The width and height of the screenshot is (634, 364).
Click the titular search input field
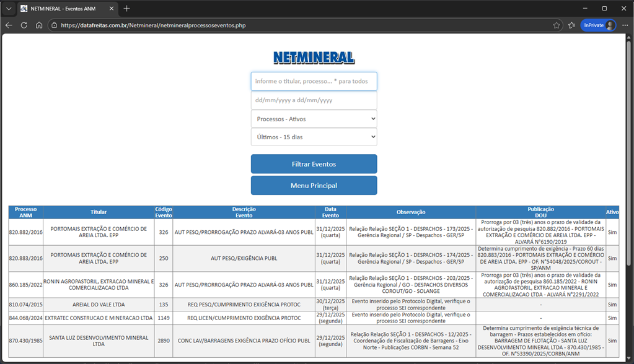pyautogui.click(x=314, y=81)
